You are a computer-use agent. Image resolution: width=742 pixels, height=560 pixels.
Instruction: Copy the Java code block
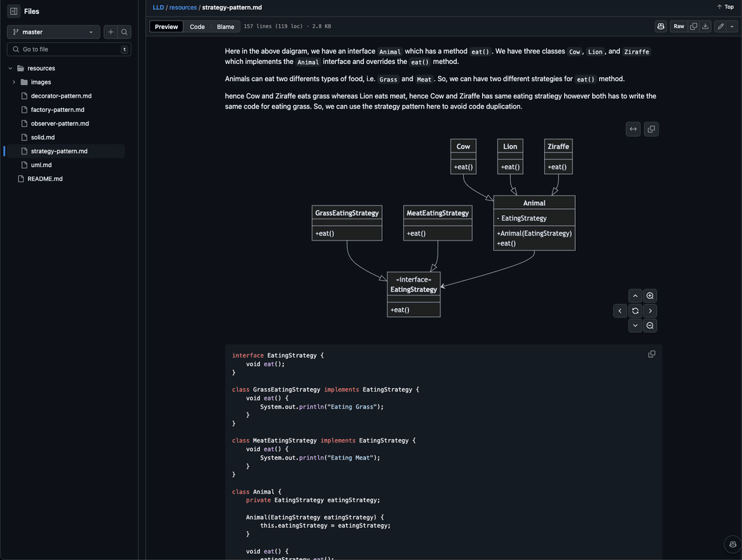(x=651, y=354)
